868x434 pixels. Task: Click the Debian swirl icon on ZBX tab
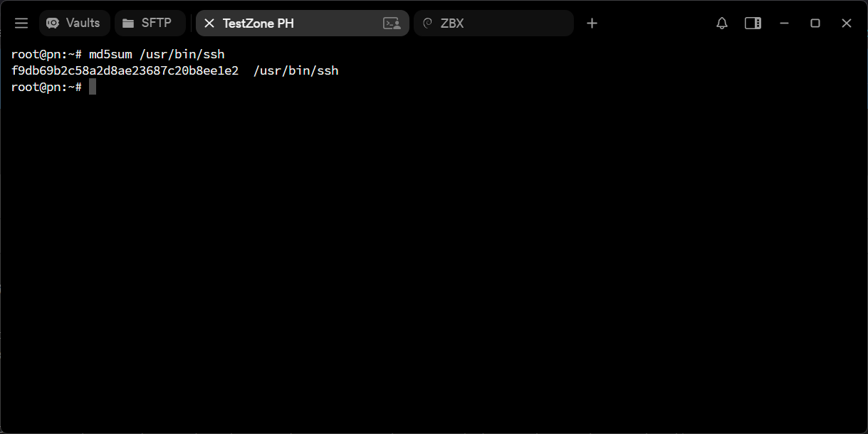428,23
